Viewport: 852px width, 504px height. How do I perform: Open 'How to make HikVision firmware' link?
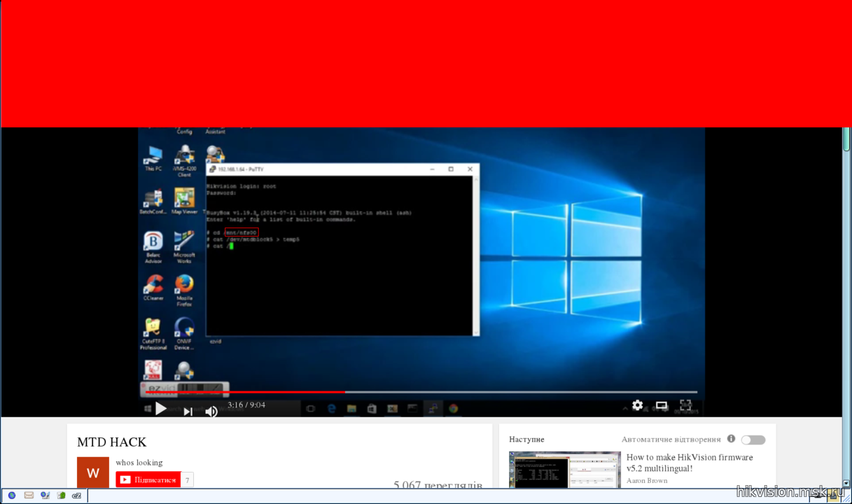690,463
